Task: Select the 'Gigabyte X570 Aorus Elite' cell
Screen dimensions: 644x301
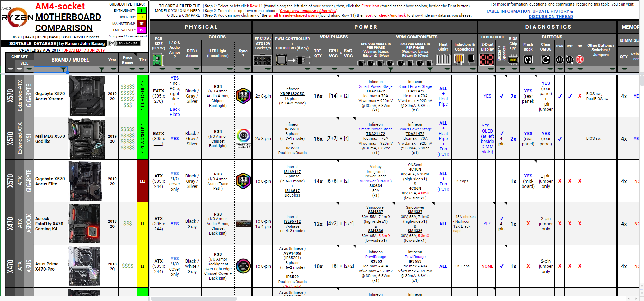Action: pyautogui.click(x=51, y=181)
